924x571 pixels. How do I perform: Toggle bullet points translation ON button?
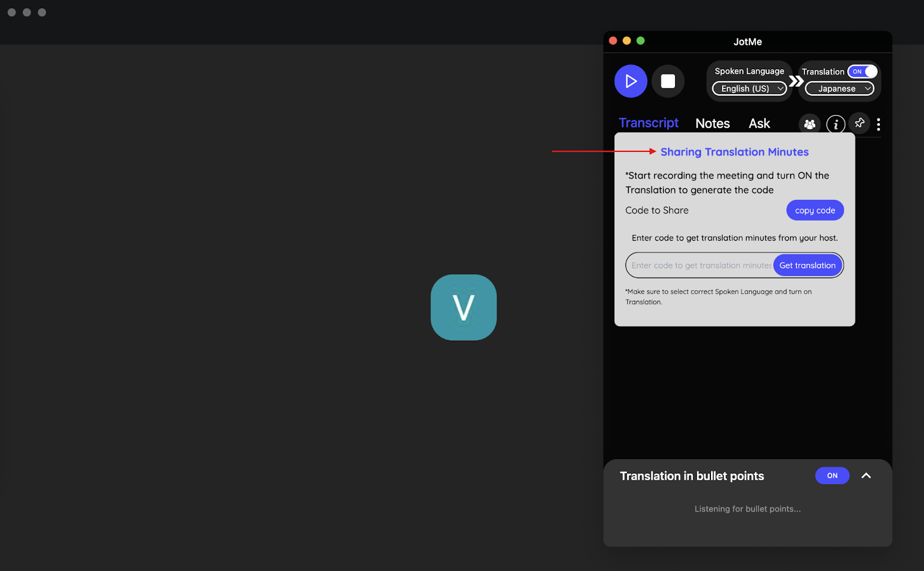point(832,476)
